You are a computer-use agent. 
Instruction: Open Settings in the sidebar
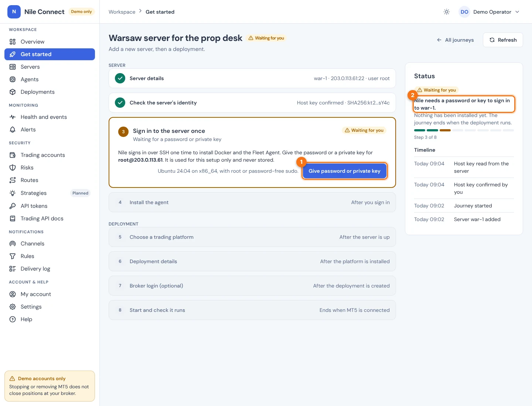pos(50,307)
